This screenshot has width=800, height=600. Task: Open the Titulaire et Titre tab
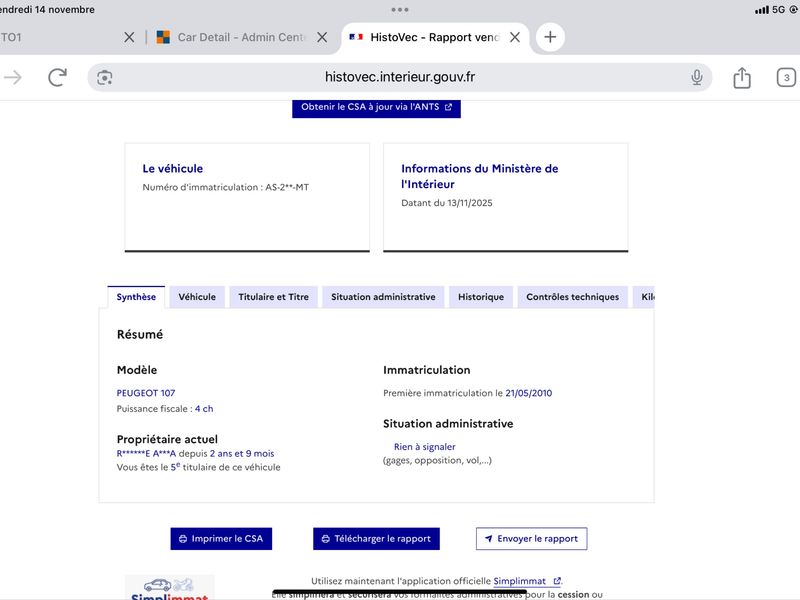coord(274,297)
